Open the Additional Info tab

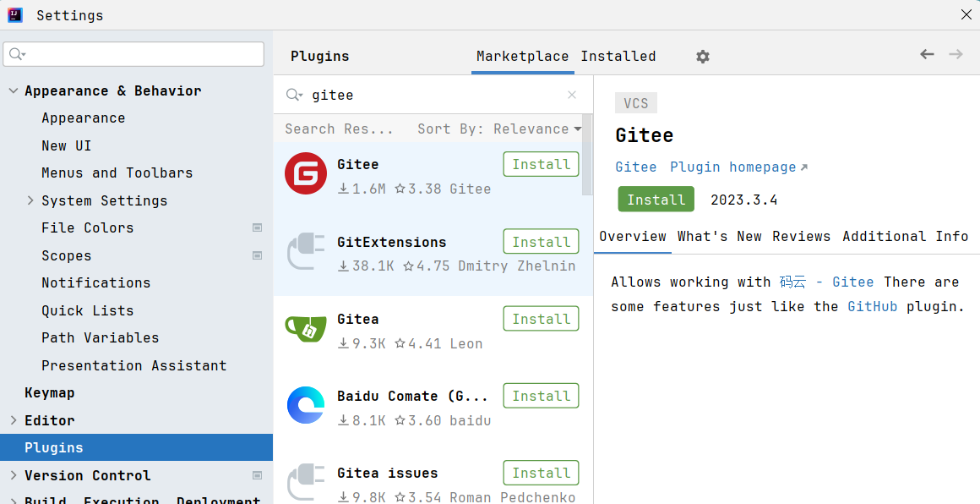tap(906, 237)
